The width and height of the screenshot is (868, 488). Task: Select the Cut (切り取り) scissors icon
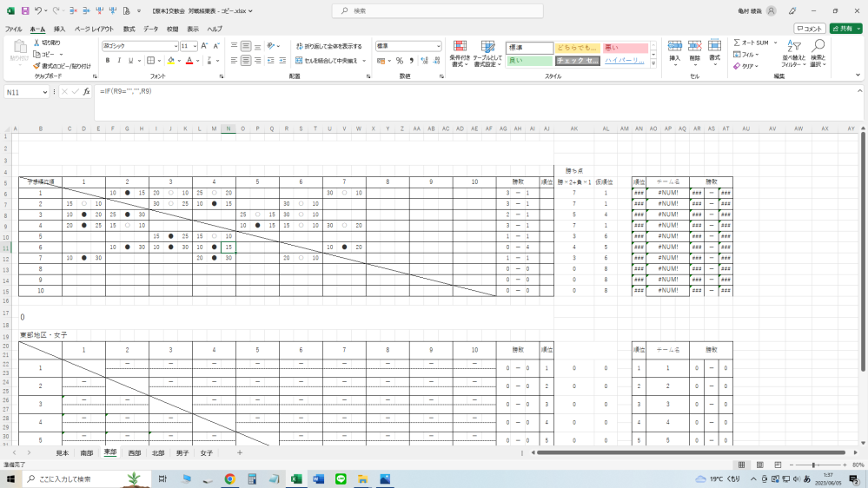[36, 43]
